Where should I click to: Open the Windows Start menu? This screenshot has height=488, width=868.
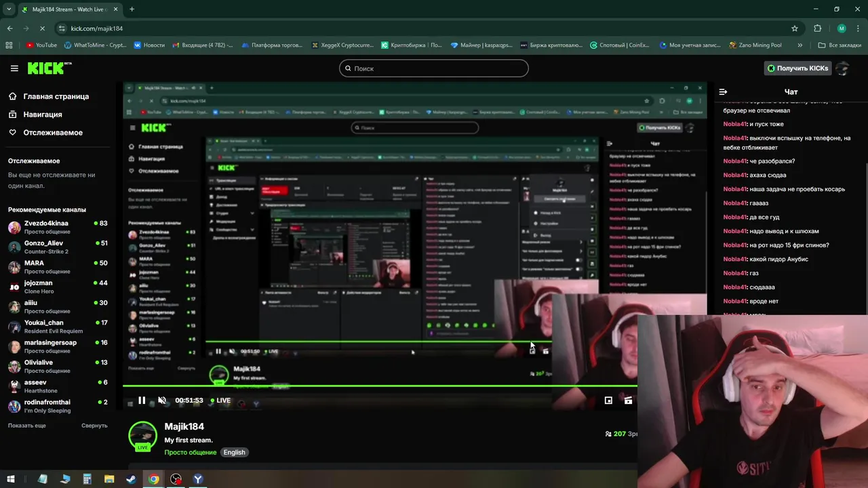[10, 479]
